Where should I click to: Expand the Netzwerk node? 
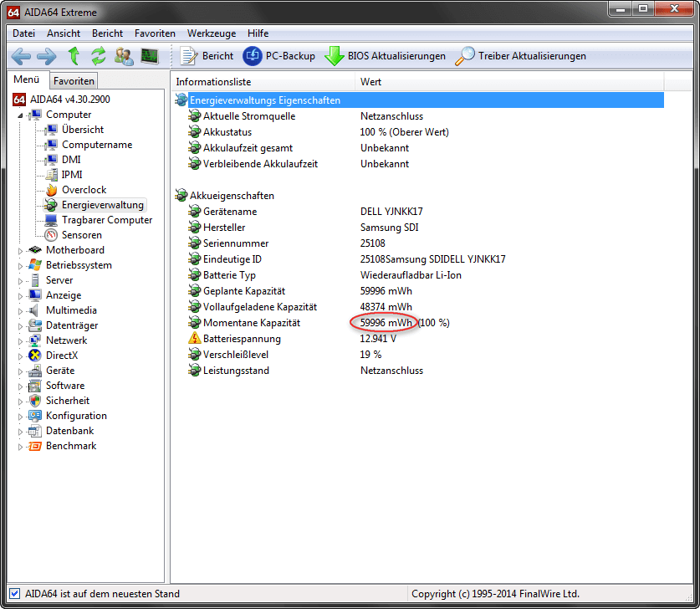click(20, 341)
